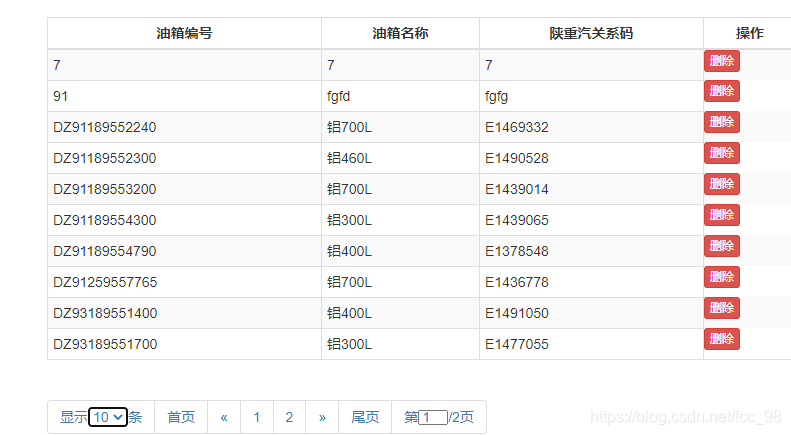Image resolution: width=791 pixels, height=435 pixels.
Task: Delete the fgfd tank row
Action: click(x=721, y=92)
